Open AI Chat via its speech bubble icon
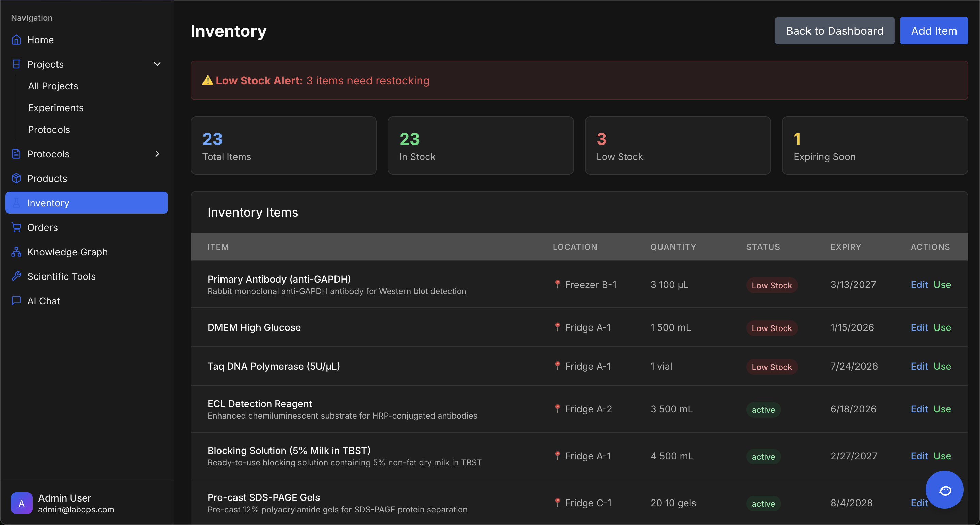This screenshot has height=525, width=980. click(x=16, y=300)
